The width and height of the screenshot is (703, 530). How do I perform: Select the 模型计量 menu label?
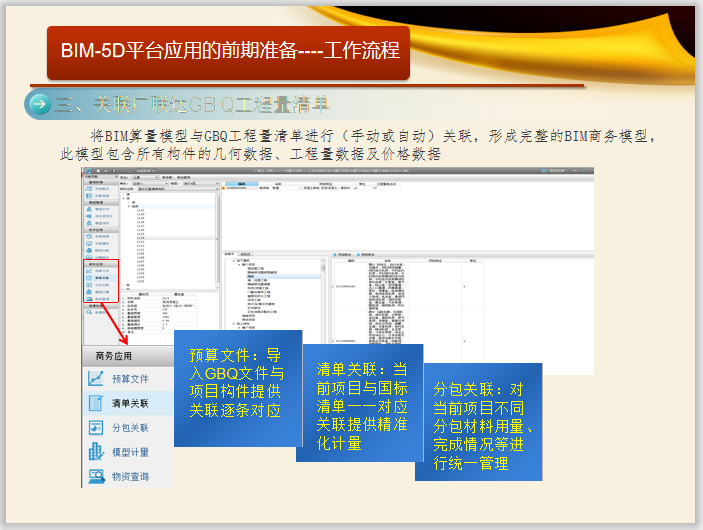[x=130, y=452]
